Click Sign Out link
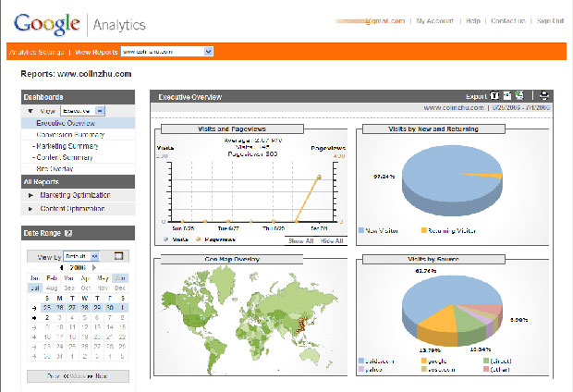This screenshot has height=392, width=573. pyautogui.click(x=550, y=21)
